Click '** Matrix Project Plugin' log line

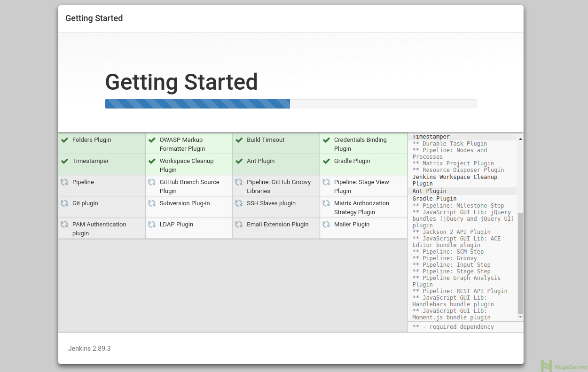[x=453, y=163]
